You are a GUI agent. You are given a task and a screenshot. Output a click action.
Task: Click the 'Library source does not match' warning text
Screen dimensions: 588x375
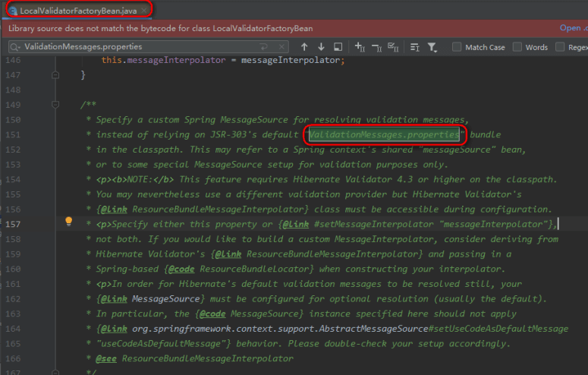click(161, 28)
